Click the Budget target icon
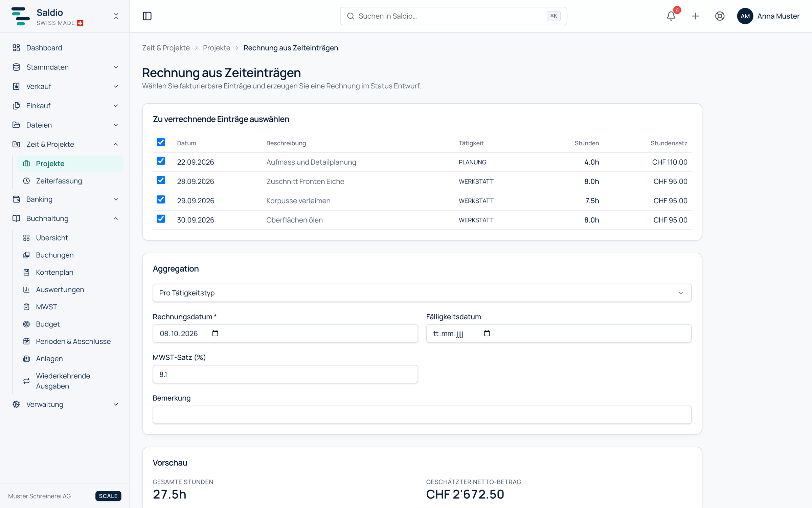 click(26, 324)
